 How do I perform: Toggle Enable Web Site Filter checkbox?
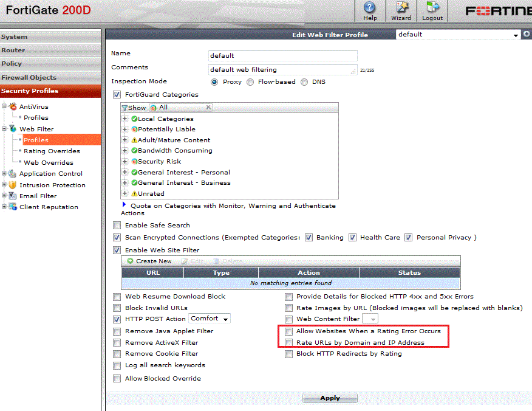click(117, 250)
